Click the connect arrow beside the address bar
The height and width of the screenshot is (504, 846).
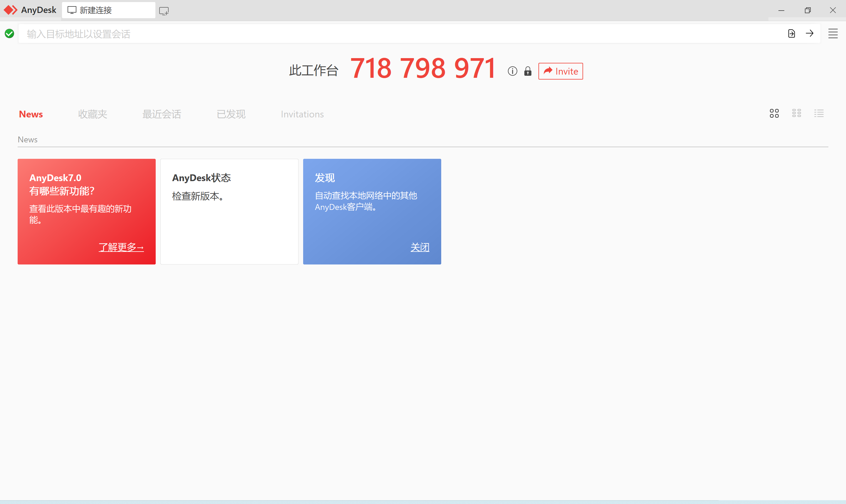(810, 33)
